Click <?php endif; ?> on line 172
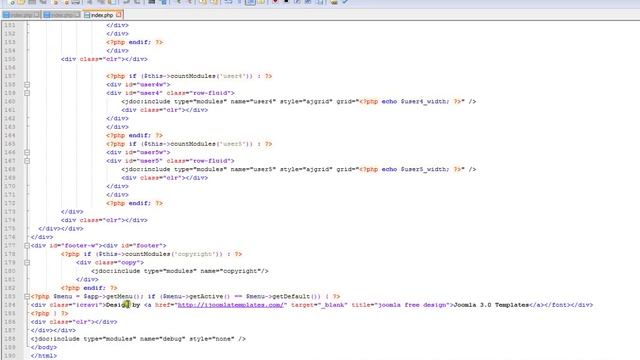The width and height of the screenshot is (640, 360). pos(134,203)
